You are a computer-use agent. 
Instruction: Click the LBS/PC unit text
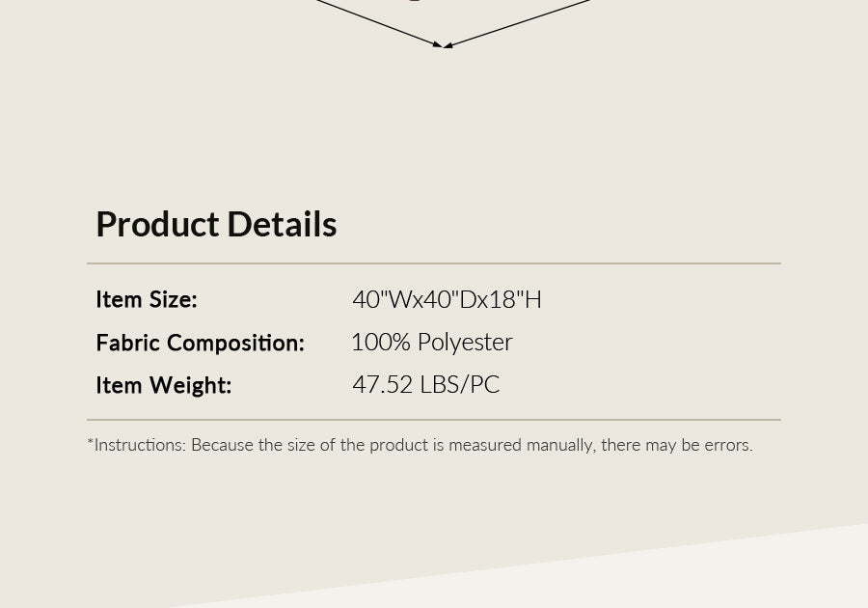click(x=459, y=385)
